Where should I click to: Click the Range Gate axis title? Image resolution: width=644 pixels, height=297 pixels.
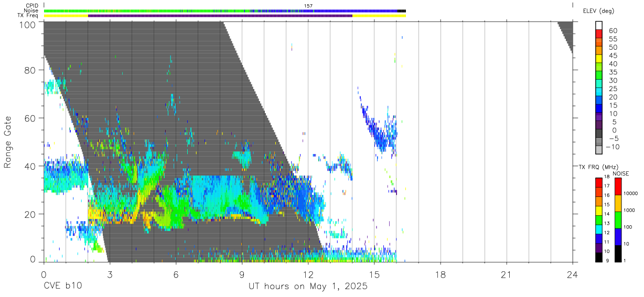8,142
